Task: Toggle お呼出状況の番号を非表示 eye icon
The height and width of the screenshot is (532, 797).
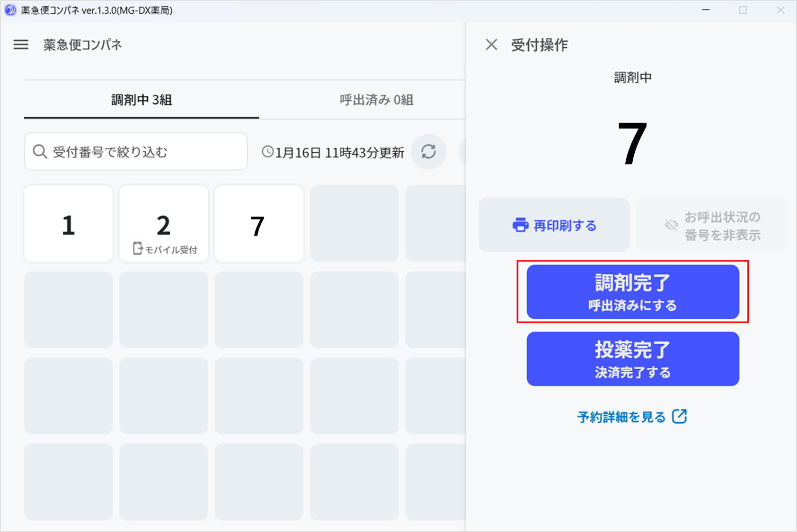Action: click(x=671, y=225)
